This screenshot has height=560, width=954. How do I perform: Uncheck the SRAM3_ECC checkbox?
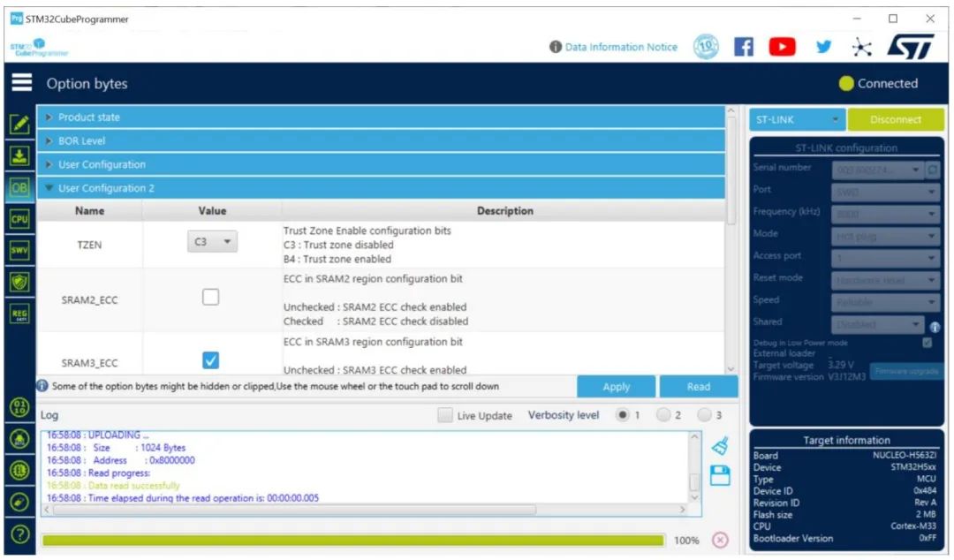[210, 360]
